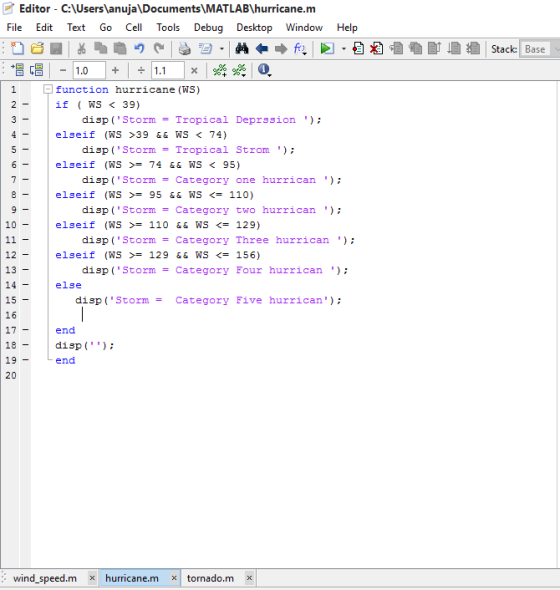Viewport: 560px width, 590px height.
Task: Click the 1.0 increment input field
Action: click(89, 70)
